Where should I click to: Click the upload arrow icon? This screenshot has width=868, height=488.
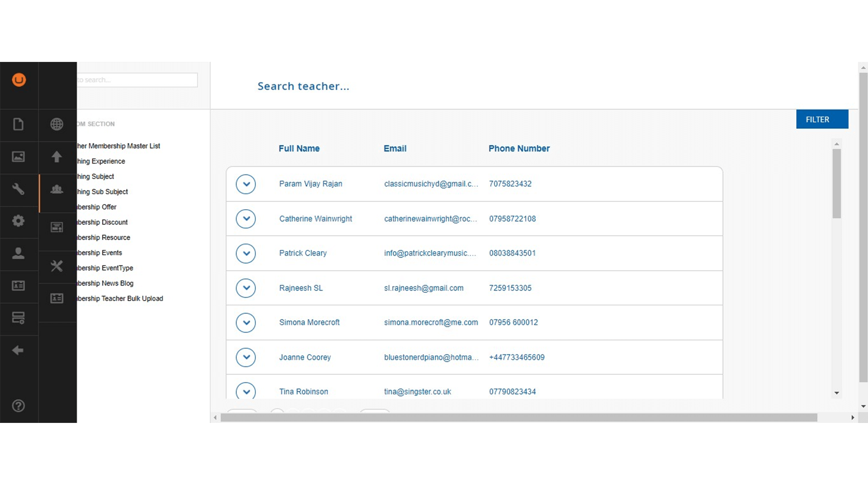tap(57, 157)
